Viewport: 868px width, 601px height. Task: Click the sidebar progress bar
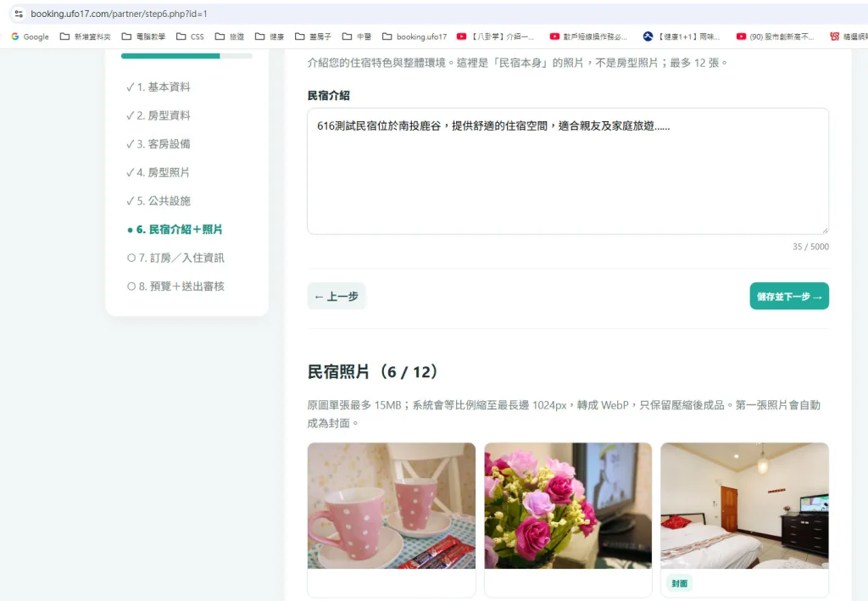[x=186, y=56]
